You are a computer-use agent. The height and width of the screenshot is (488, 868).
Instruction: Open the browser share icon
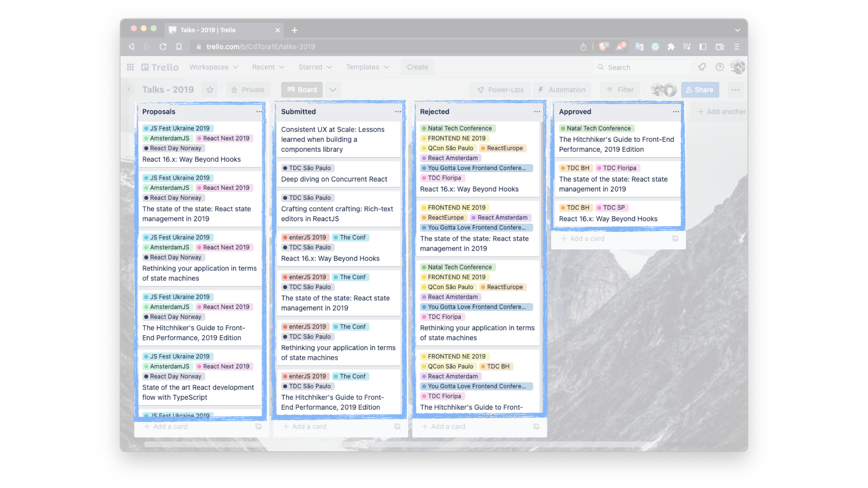pyautogui.click(x=583, y=47)
